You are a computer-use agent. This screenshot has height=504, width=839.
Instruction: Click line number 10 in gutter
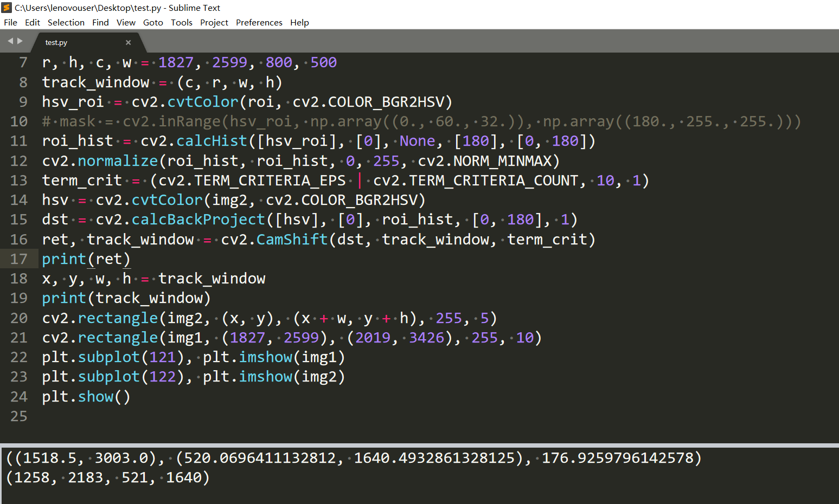[19, 121]
